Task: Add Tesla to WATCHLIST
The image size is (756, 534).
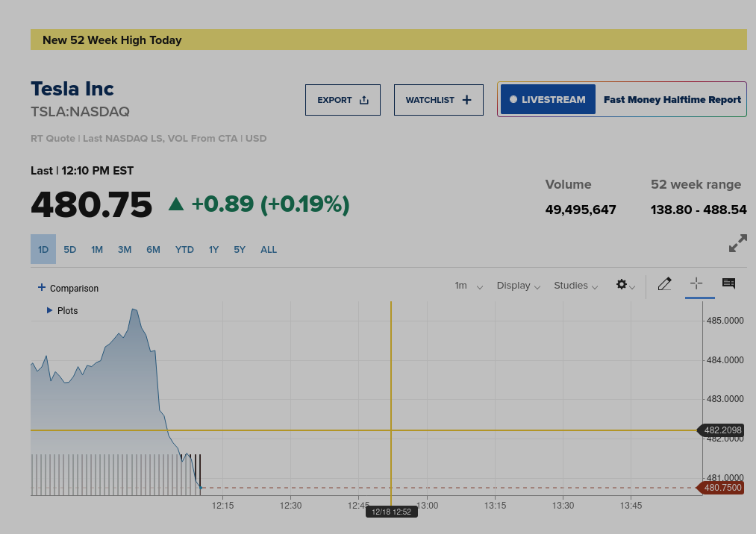Action: point(439,100)
